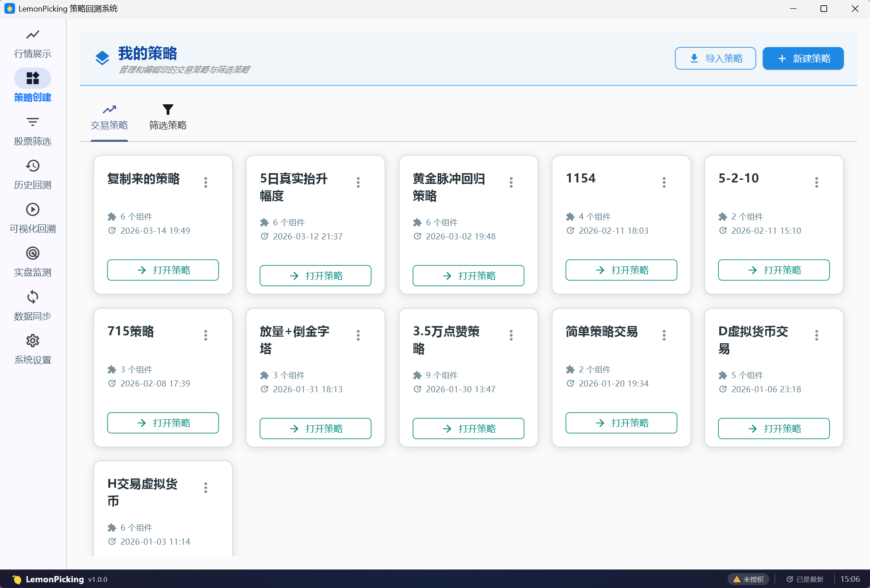
Task: Click 导入策略 to import a strategy
Action: tap(715, 58)
